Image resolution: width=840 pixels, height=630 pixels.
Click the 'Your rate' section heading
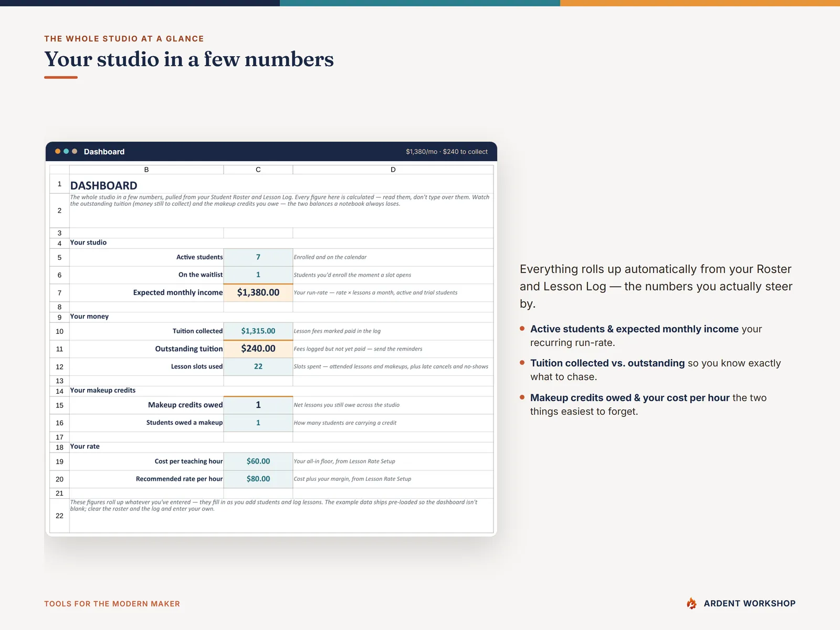[85, 447]
